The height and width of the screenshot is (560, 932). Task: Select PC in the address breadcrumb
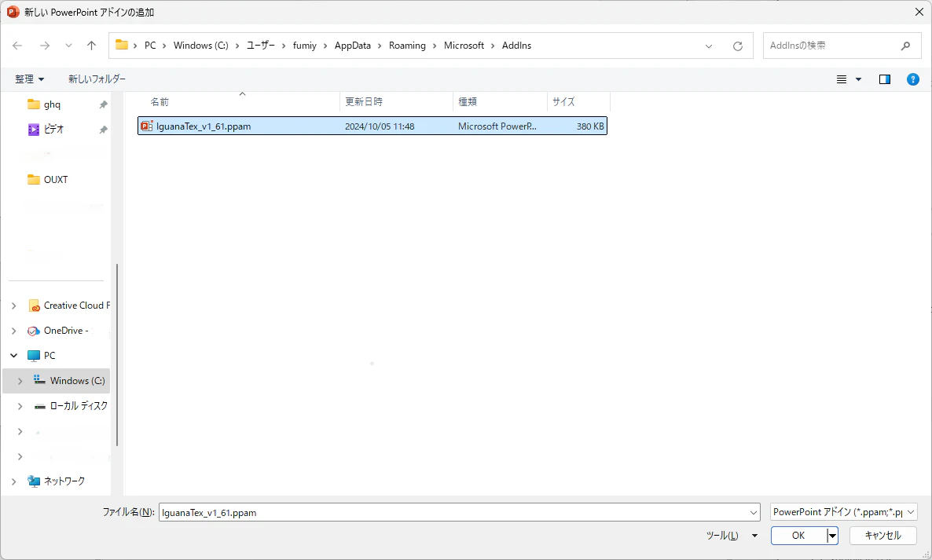pos(150,46)
